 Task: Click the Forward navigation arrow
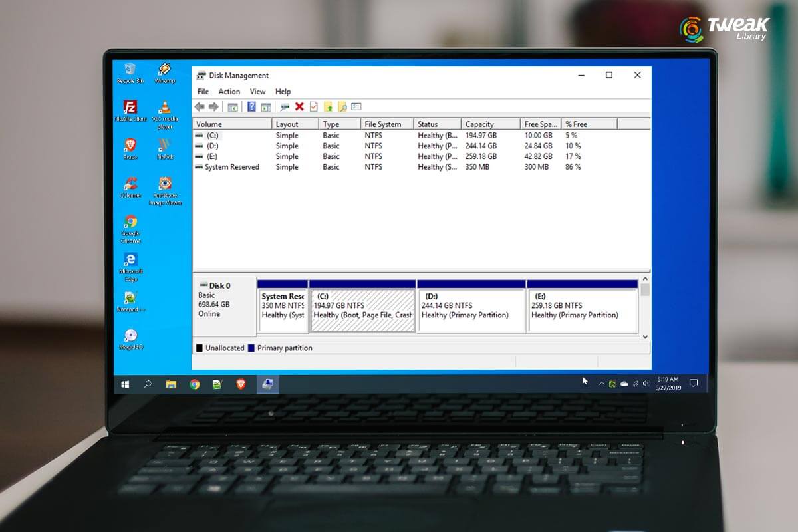(x=212, y=106)
